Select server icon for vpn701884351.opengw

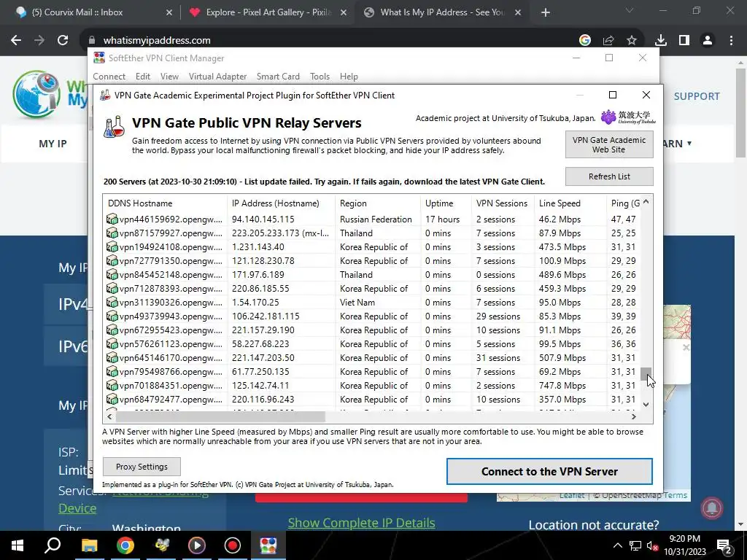[112, 385]
